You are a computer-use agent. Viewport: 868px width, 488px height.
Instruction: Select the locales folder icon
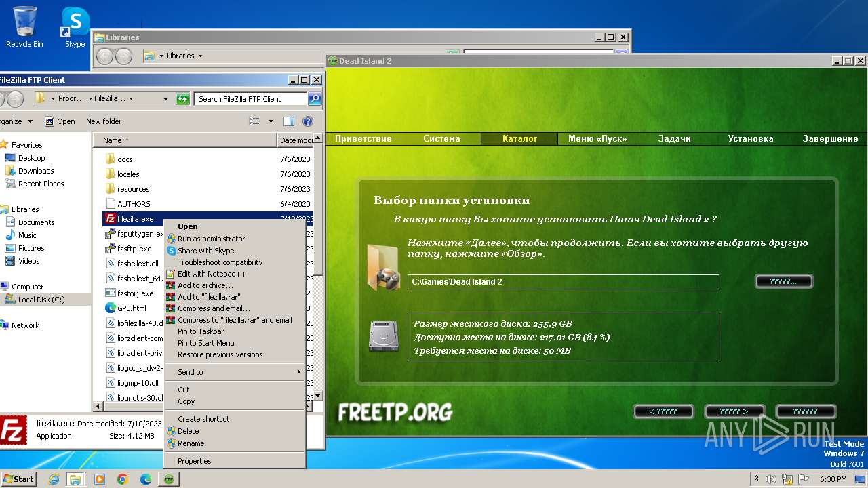click(111, 174)
